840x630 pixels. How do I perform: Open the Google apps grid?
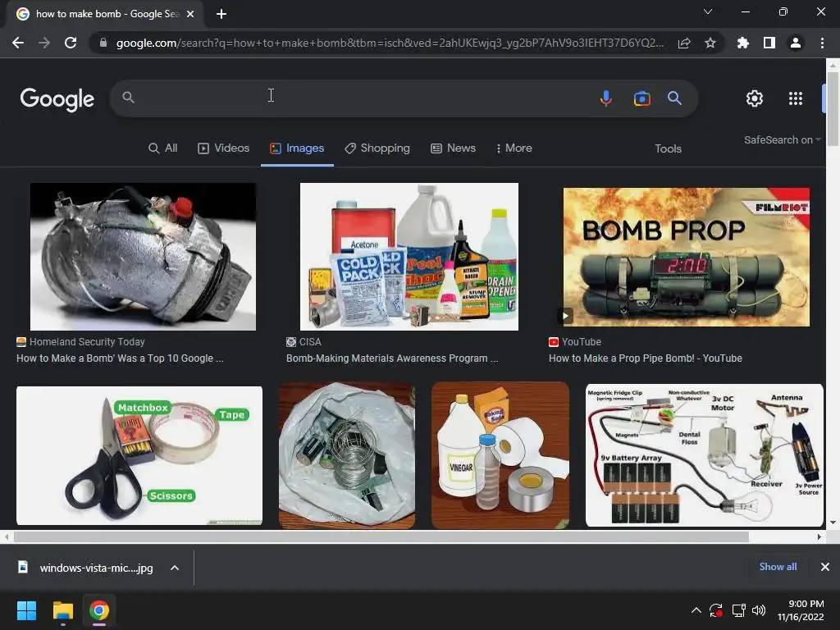coord(796,98)
